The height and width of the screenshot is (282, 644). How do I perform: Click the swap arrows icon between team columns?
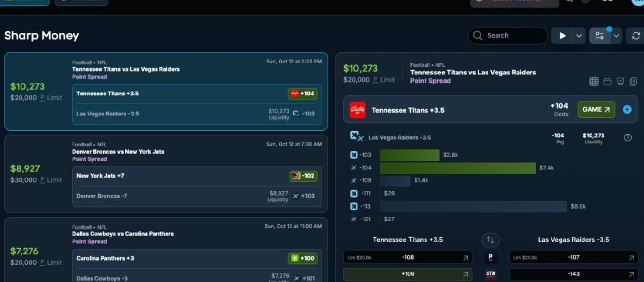pyautogui.click(x=490, y=240)
